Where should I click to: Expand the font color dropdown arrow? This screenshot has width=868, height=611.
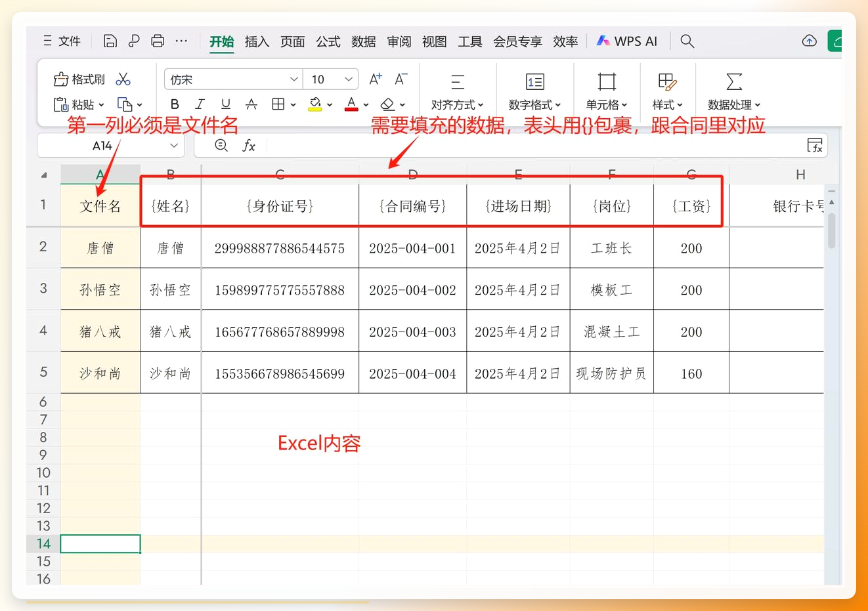click(366, 105)
